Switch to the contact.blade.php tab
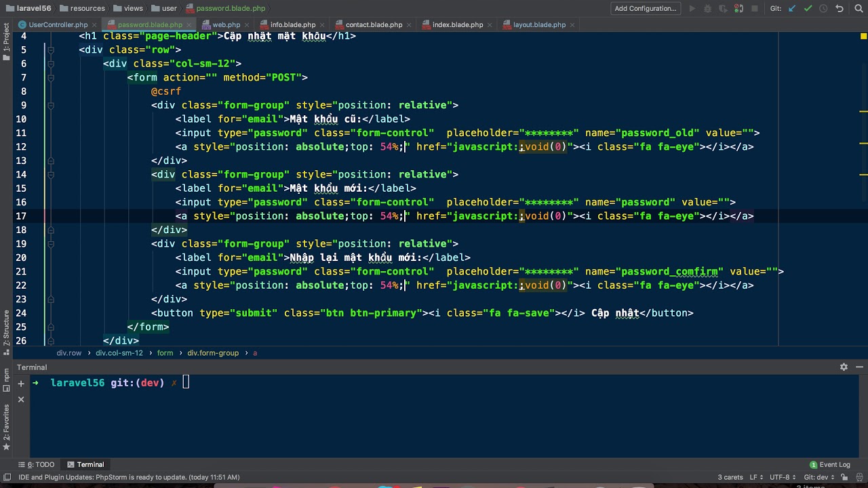Viewport: 868px width, 488px height. click(374, 25)
